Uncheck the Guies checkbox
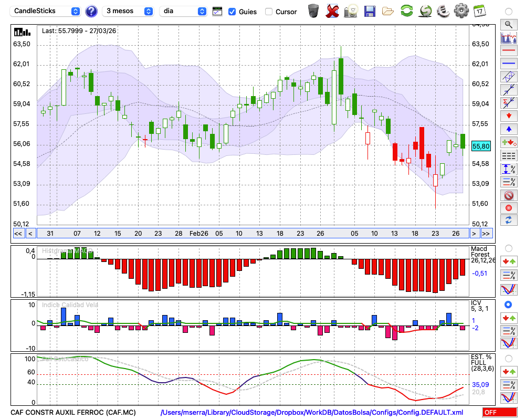 [232, 12]
